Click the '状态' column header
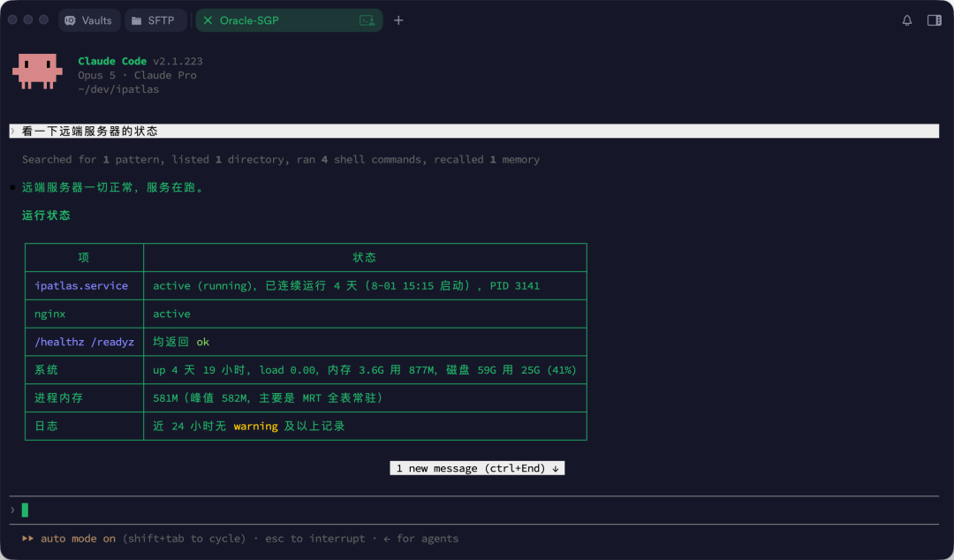This screenshot has height=560, width=954. [x=365, y=258]
